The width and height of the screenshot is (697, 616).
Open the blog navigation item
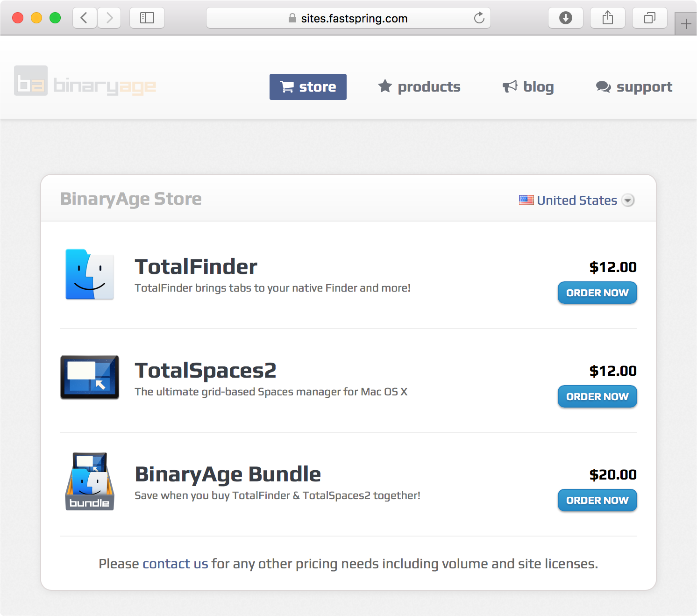click(x=528, y=87)
